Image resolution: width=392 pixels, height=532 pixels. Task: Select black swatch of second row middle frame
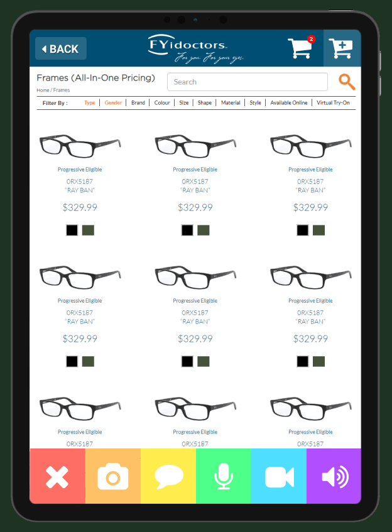click(x=187, y=362)
